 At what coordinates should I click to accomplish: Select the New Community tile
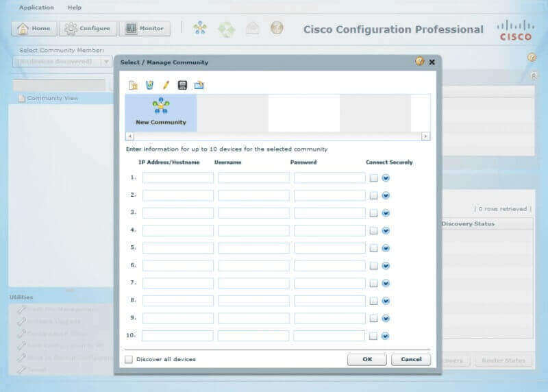click(161, 112)
